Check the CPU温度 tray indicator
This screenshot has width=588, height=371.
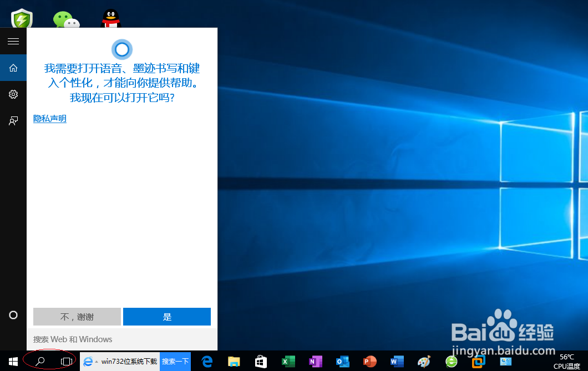tap(567, 361)
